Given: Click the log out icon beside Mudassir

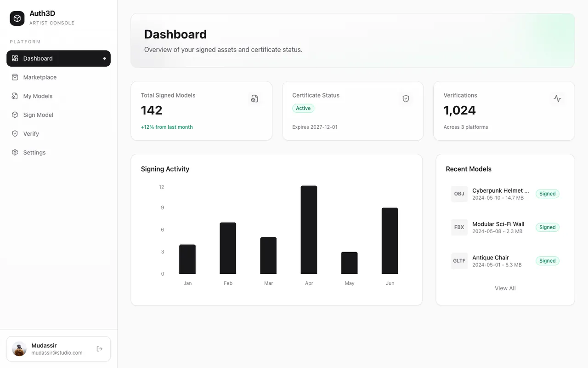Looking at the screenshot, I should pos(100,349).
